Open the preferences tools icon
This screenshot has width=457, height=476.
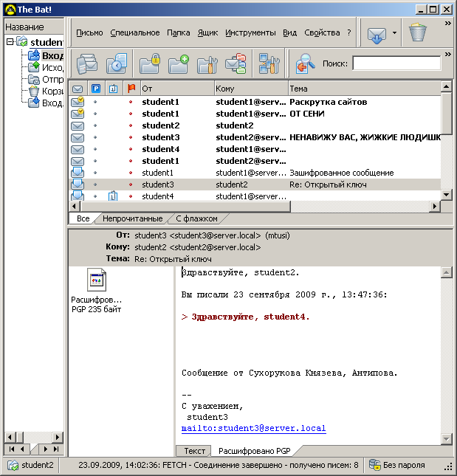click(x=269, y=63)
